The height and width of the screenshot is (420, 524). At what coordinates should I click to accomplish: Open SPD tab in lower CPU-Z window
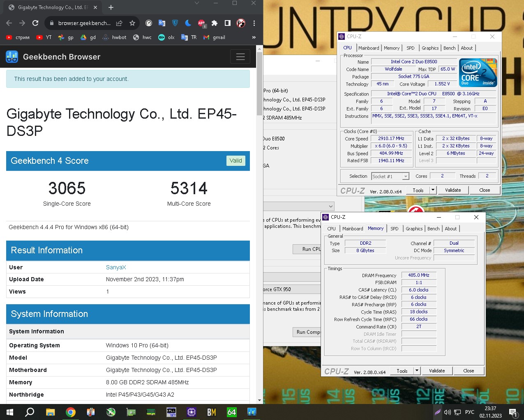(395, 229)
